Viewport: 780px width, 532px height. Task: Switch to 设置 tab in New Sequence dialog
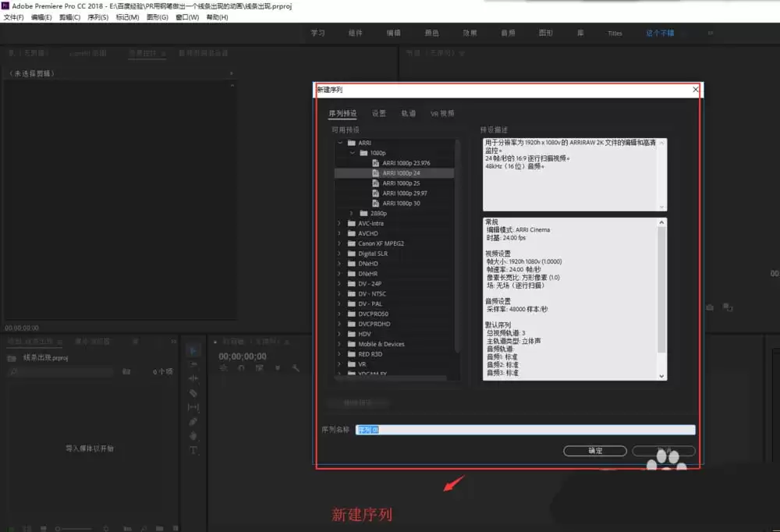[x=379, y=113]
